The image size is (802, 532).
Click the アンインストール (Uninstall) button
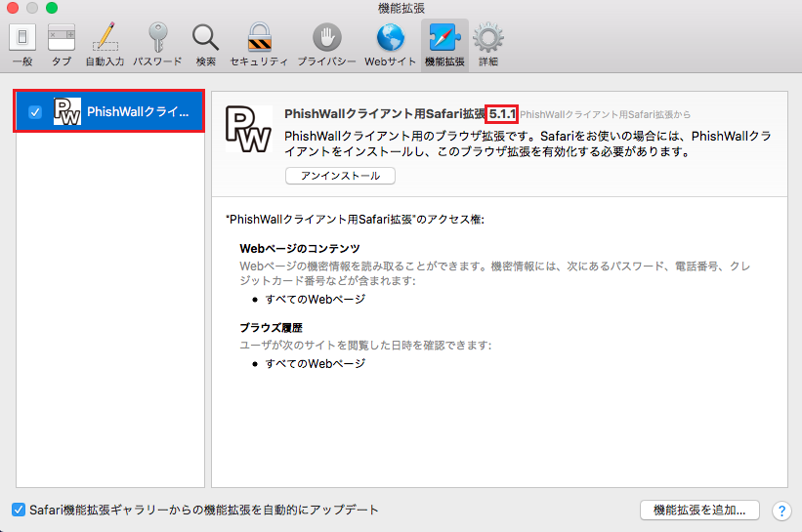pyautogui.click(x=340, y=176)
